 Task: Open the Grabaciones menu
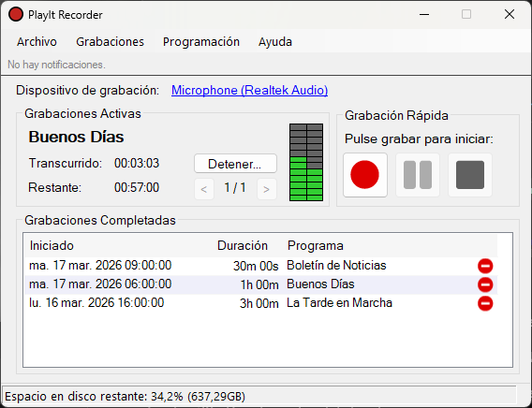pyautogui.click(x=110, y=42)
